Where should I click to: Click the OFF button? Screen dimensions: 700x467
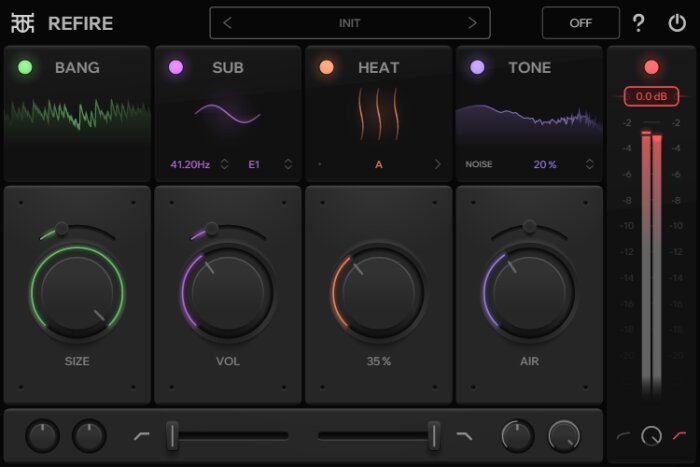580,23
